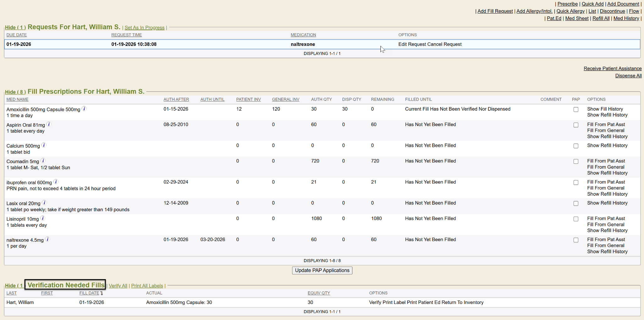644x320 pixels.
Task: Click the info icon beside Calcium 500mg
Action: pos(44,145)
